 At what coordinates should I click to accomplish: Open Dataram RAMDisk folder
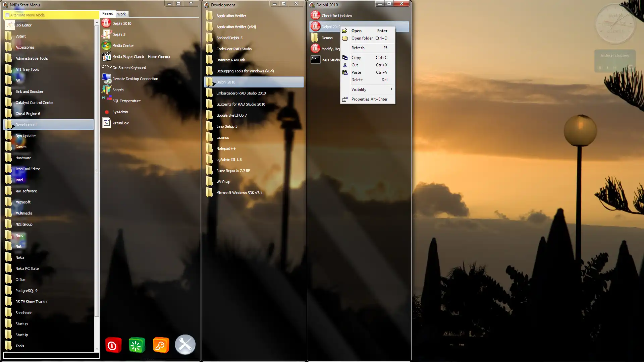tap(254, 60)
